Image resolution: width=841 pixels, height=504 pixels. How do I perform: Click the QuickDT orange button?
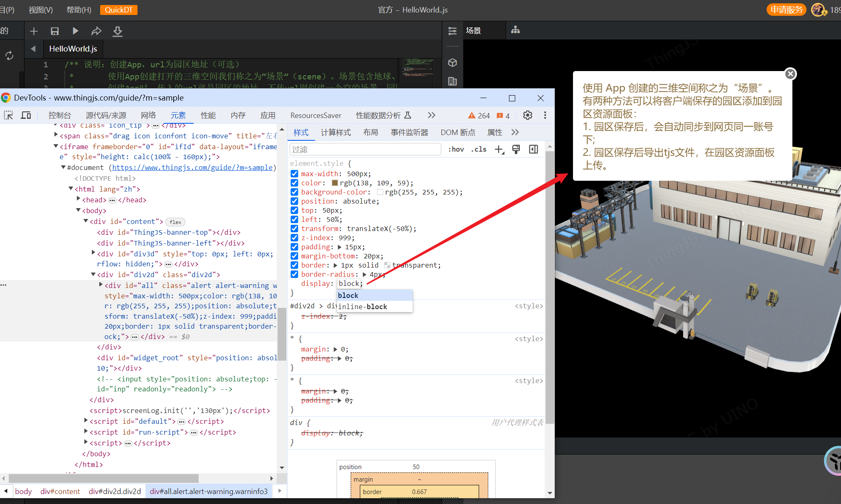119,10
